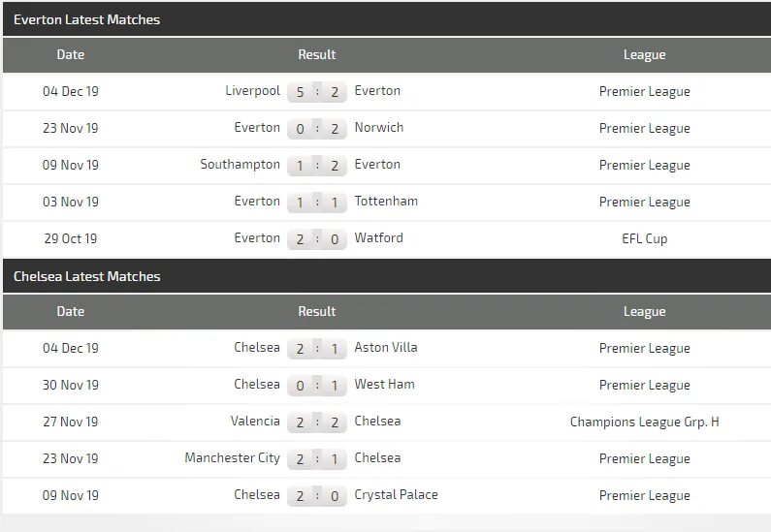
Task: Click the Tottenham team name
Action: pyautogui.click(x=386, y=202)
